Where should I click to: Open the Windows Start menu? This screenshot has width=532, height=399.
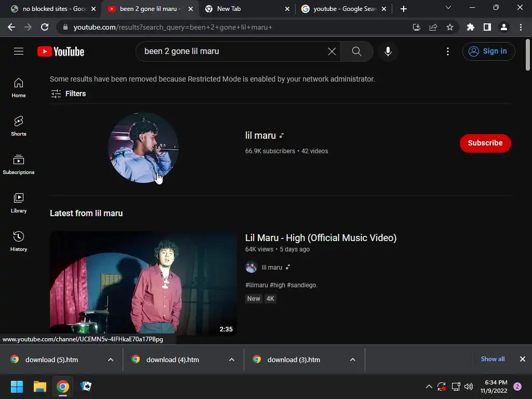coord(17,387)
